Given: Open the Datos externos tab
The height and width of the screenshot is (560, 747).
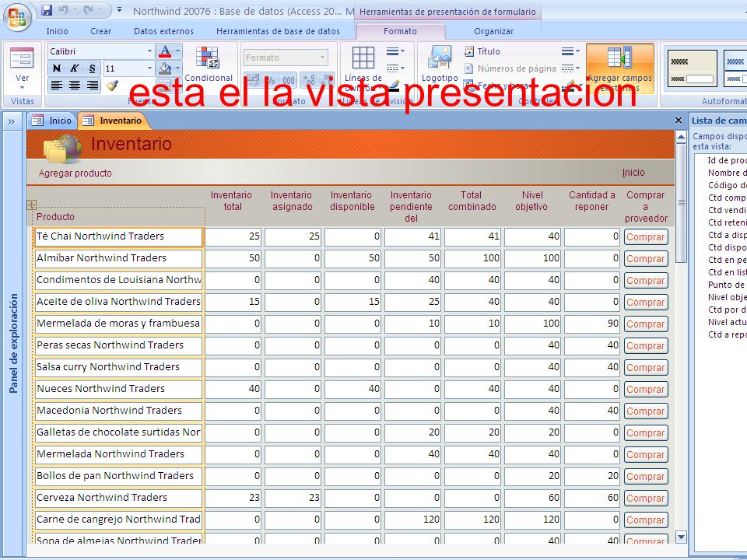Looking at the screenshot, I should 163,31.
